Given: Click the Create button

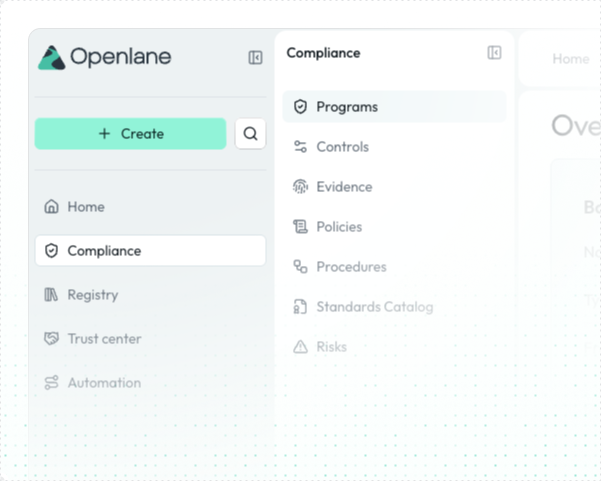Looking at the screenshot, I should (x=130, y=134).
